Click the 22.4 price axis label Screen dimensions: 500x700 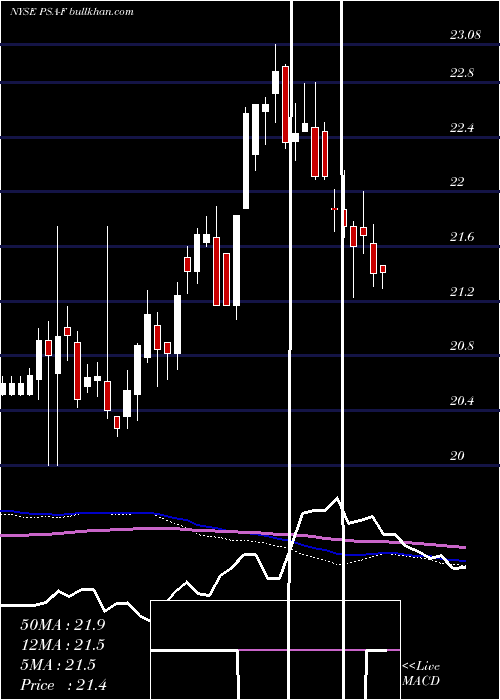[x=462, y=129]
